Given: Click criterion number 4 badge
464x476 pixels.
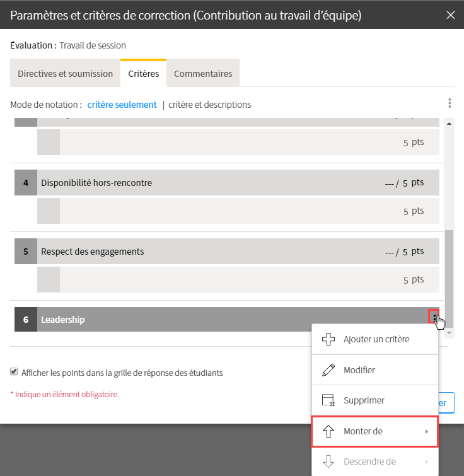Looking at the screenshot, I should (x=26, y=182).
